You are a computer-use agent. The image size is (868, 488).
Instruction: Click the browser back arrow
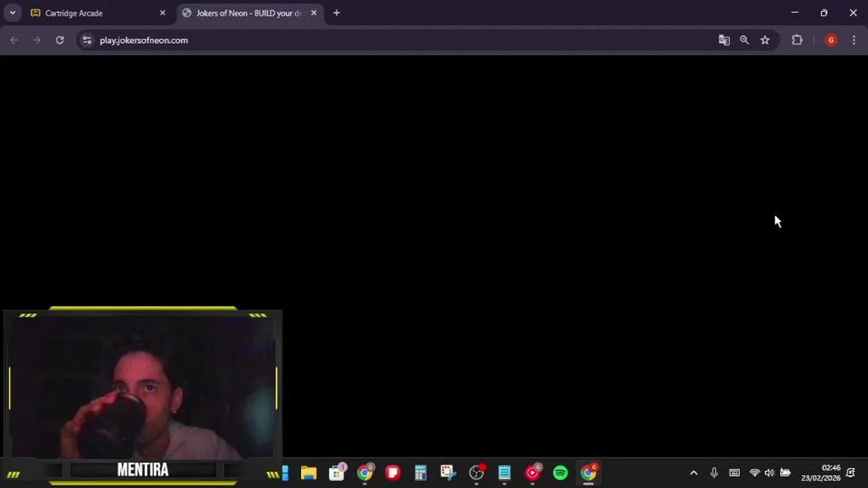[14, 40]
